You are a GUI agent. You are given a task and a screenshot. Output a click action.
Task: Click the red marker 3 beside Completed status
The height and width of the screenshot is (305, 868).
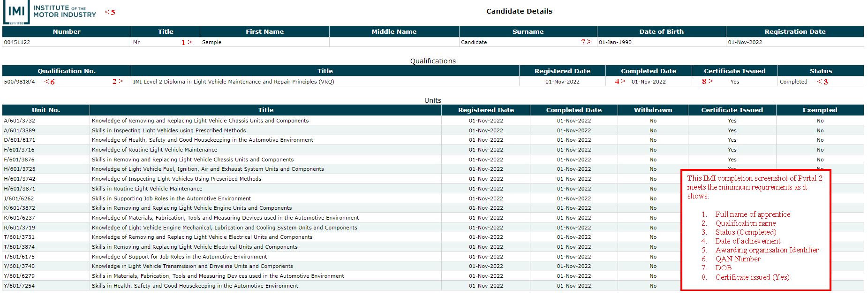(x=823, y=82)
